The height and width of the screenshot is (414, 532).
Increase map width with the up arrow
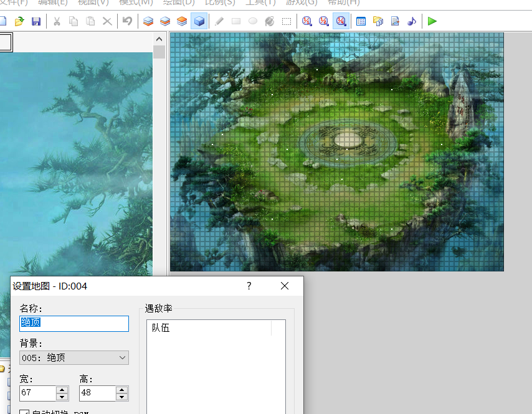[x=62, y=390]
